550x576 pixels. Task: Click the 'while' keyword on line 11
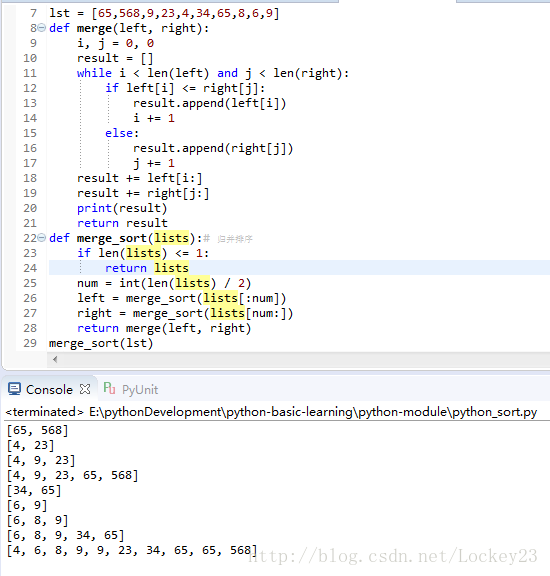[94, 73]
